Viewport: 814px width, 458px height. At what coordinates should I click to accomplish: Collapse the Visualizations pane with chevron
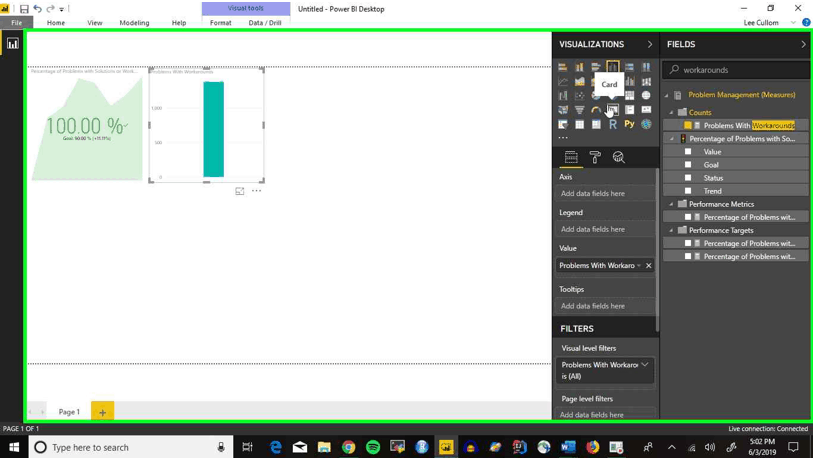click(650, 45)
